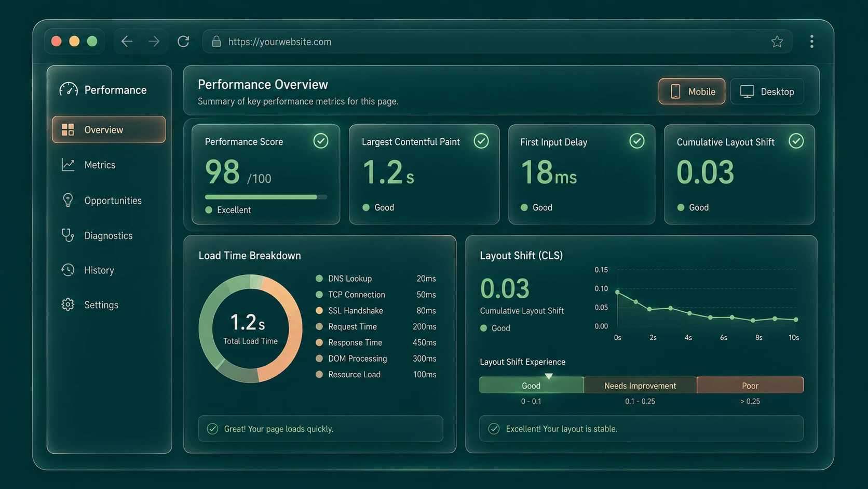Click the checkmark on Largest Contentful Paint card
Screen dimensions: 868x489
click(481, 141)
